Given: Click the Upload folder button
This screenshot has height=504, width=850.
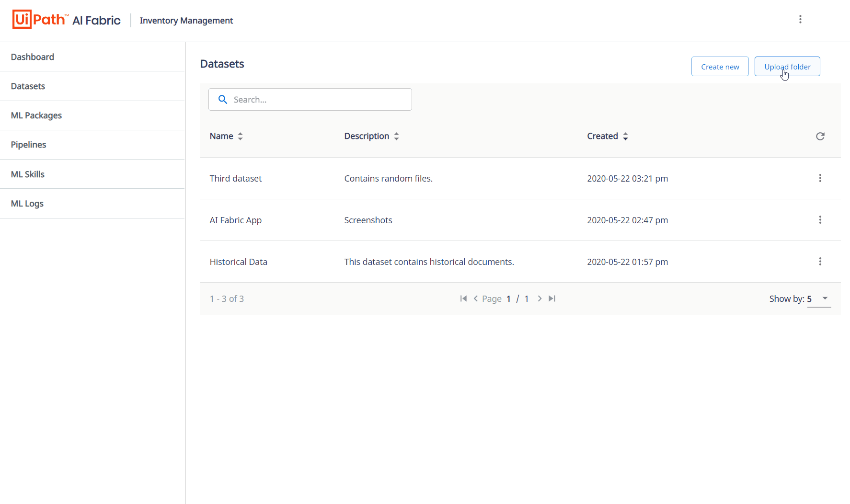Looking at the screenshot, I should pyautogui.click(x=787, y=66).
